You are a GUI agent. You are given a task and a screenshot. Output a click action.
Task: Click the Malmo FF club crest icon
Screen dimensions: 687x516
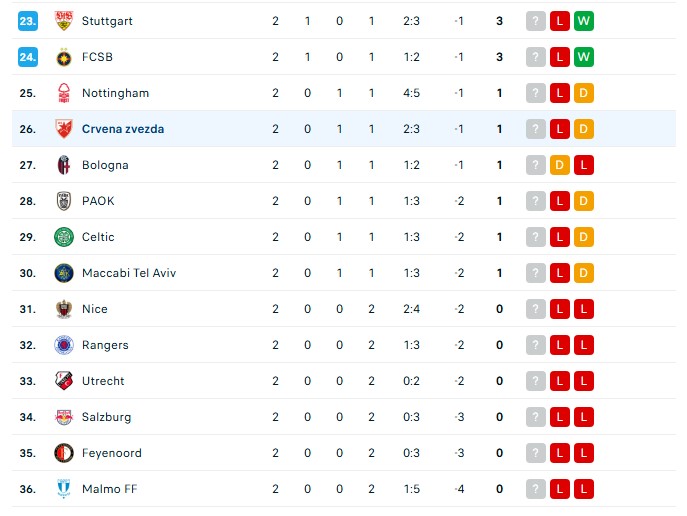point(64,489)
